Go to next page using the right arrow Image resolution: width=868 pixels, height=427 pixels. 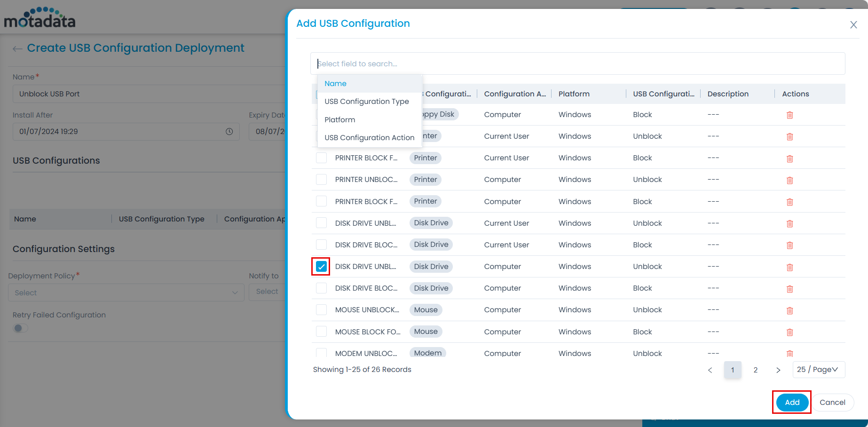pyautogui.click(x=779, y=370)
